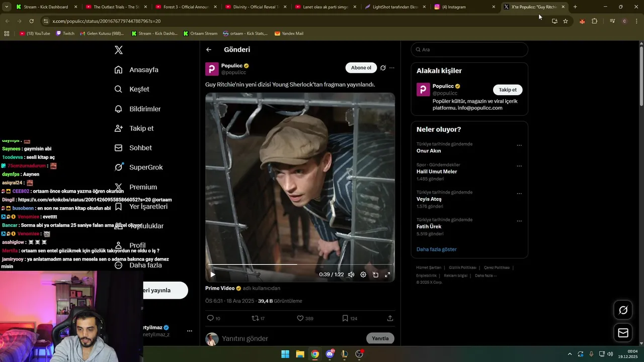Click the reply comment icon
The width and height of the screenshot is (644, 362).
click(210, 318)
